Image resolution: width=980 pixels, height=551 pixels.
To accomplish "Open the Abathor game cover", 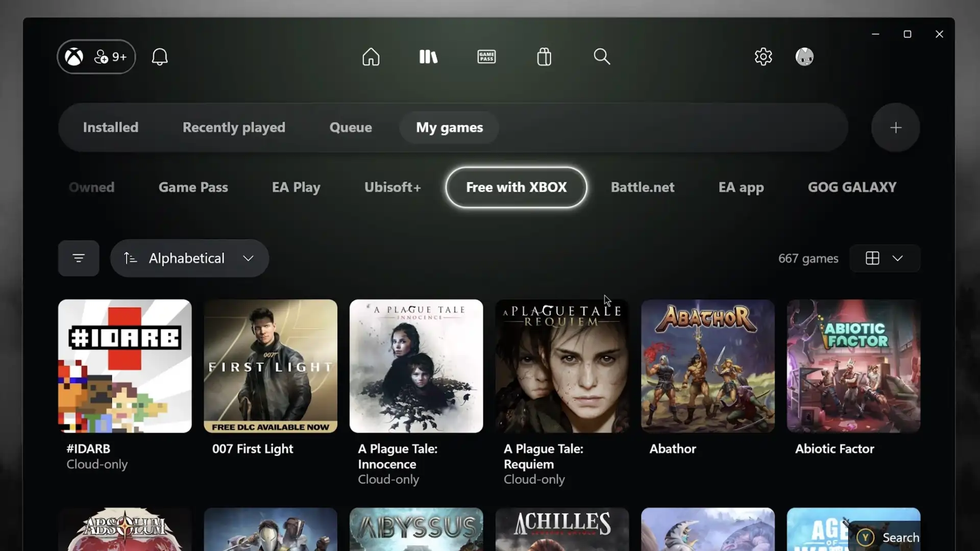I will coord(708,366).
